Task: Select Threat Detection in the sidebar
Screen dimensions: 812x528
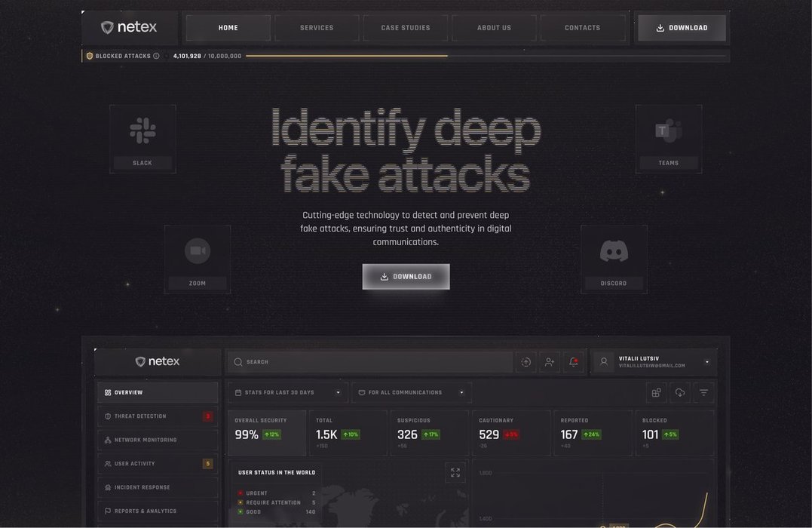Action: [x=157, y=416]
